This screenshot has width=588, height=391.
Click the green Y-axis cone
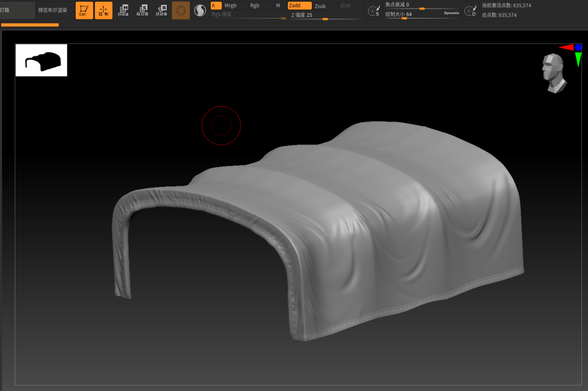click(x=578, y=59)
